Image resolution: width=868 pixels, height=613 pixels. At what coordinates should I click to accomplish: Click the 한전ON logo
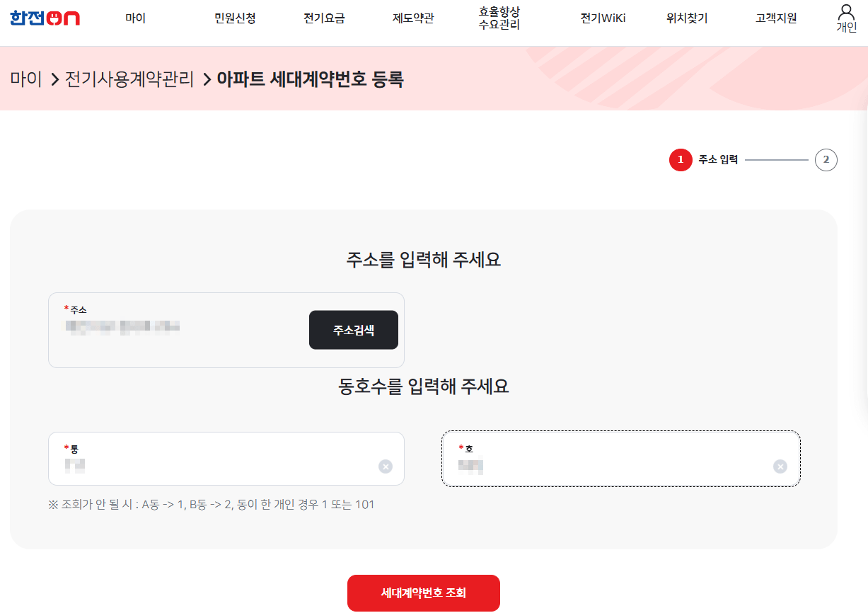pyautogui.click(x=44, y=18)
